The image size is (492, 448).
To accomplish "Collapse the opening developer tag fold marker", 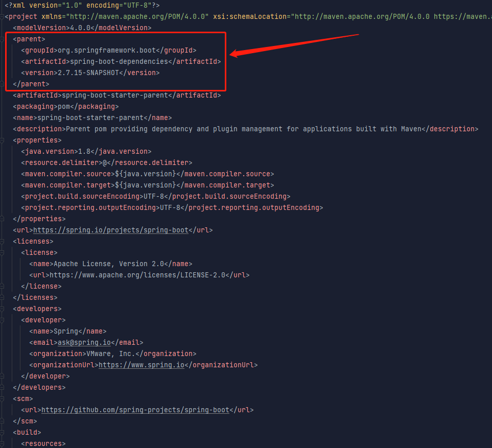I will coord(2,320).
